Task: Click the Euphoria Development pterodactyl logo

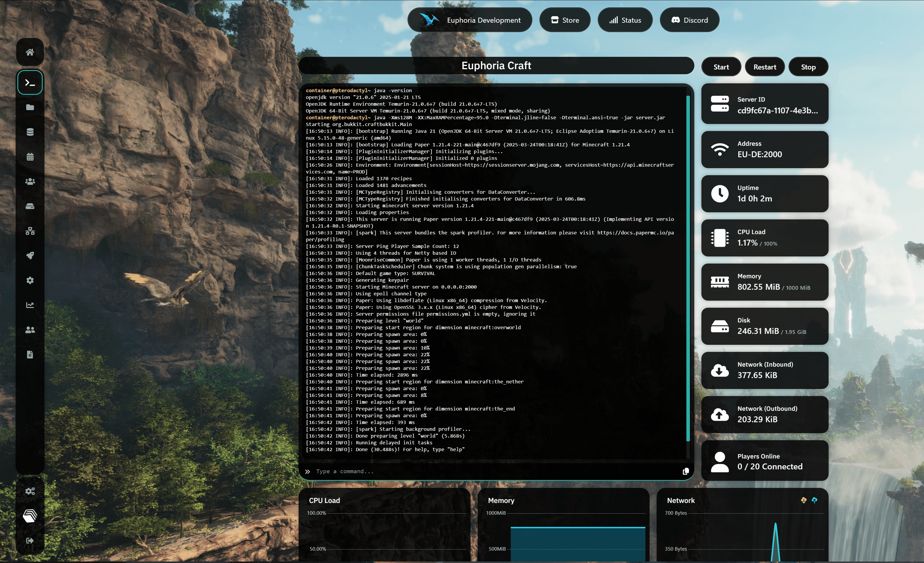Action: [429, 20]
